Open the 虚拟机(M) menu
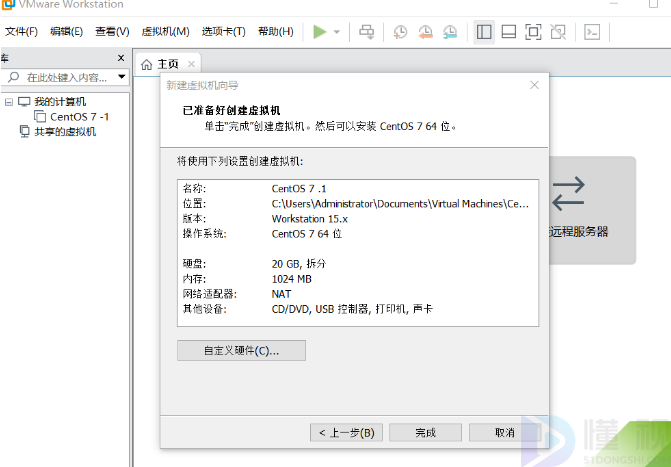Image resolution: width=671 pixels, height=467 pixels. 165,32
